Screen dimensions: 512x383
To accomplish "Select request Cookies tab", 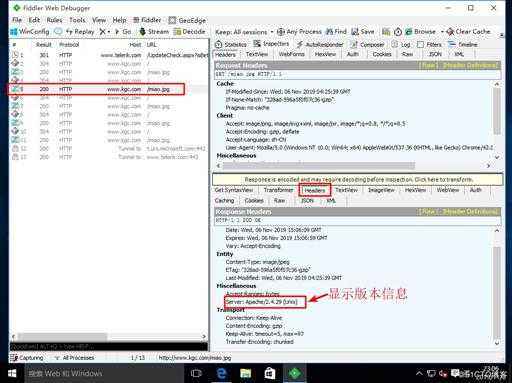I will tap(382, 54).
